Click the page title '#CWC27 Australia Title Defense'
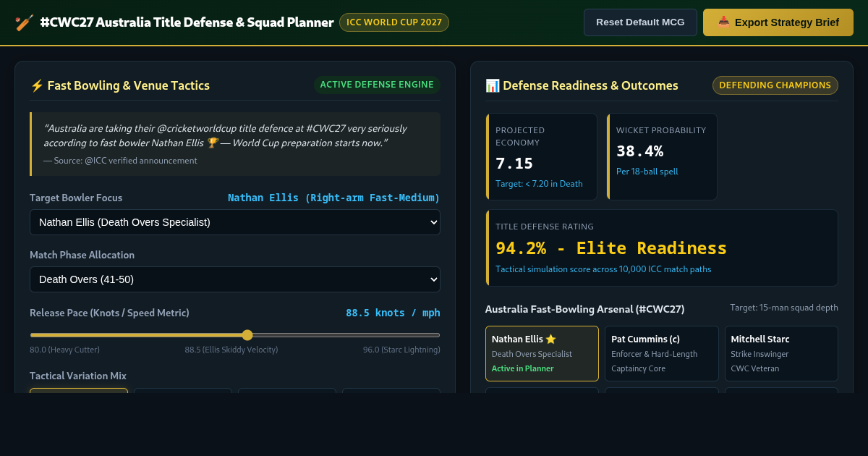The height and width of the screenshot is (456, 868). (187, 22)
